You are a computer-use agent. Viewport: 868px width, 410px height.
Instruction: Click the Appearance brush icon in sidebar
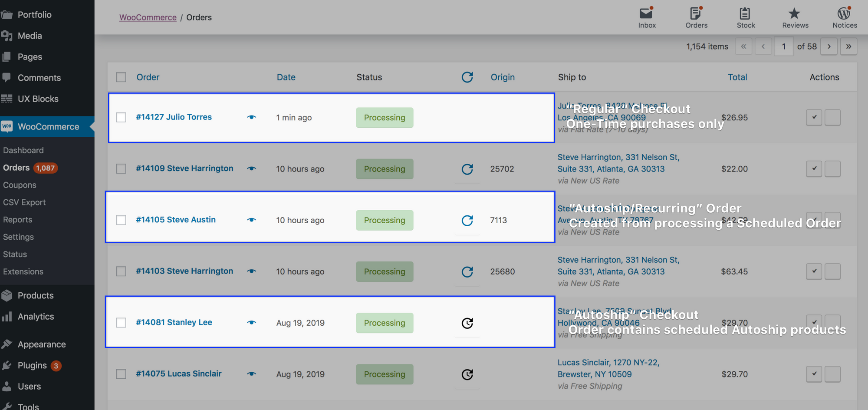tap(7, 344)
